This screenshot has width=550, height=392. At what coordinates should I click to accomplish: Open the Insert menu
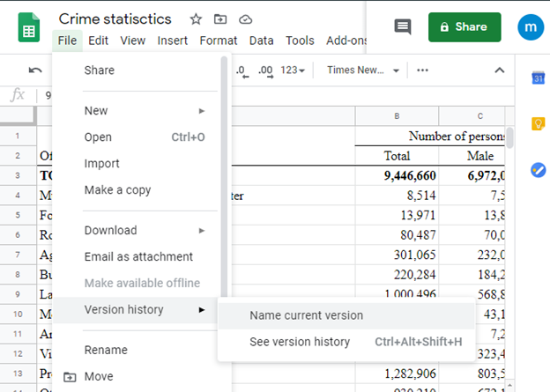pos(172,41)
